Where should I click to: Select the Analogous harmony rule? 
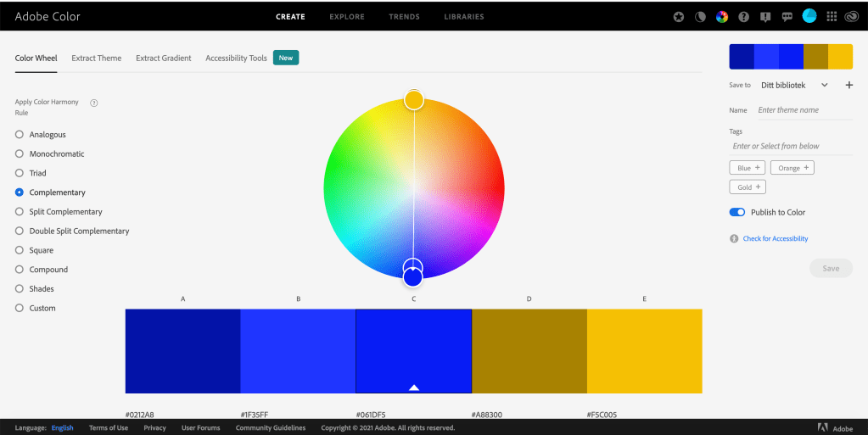click(x=20, y=135)
